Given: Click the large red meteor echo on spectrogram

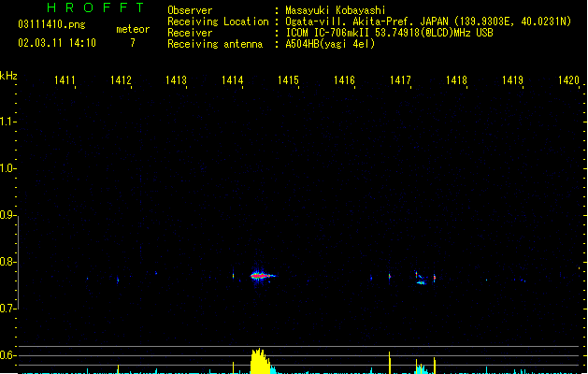Looking at the screenshot, I should [x=262, y=276].
